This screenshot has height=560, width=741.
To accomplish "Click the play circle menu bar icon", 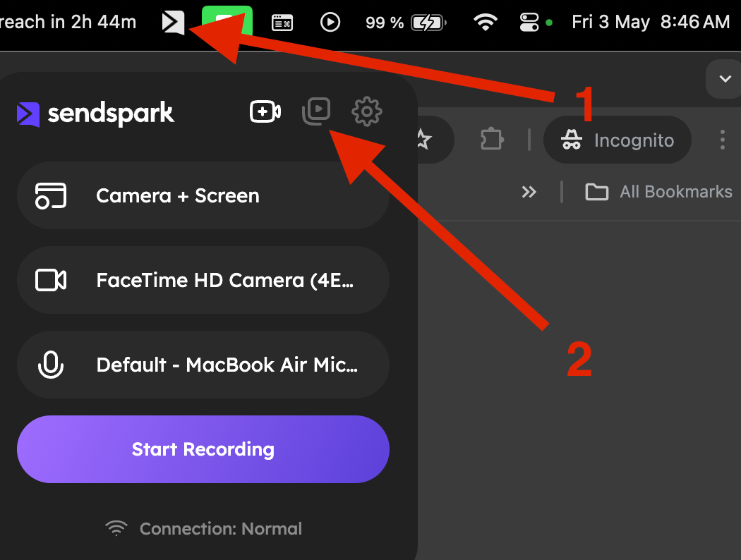I will click(x=330, y=22).
